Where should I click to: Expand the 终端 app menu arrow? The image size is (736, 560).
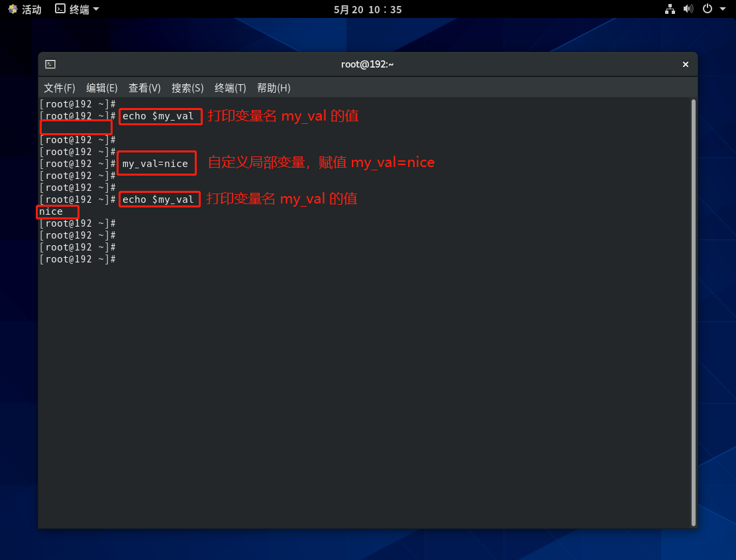(96, 9)
